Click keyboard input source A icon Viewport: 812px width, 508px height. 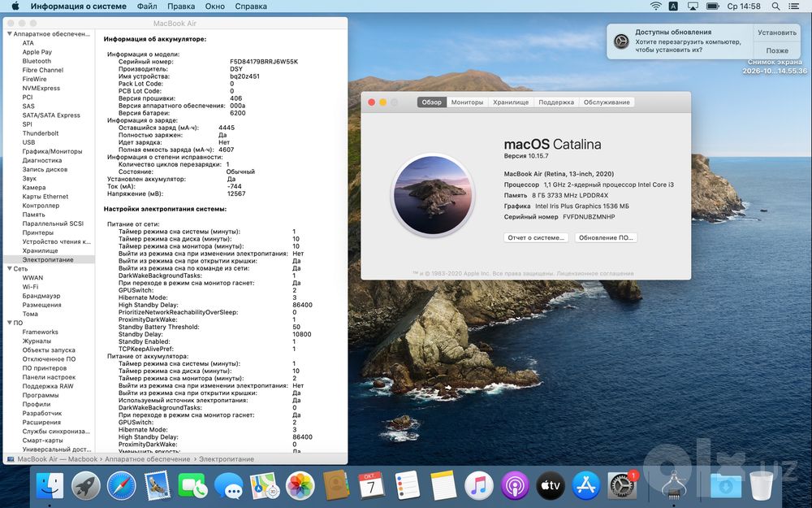[x=673, y=7]
